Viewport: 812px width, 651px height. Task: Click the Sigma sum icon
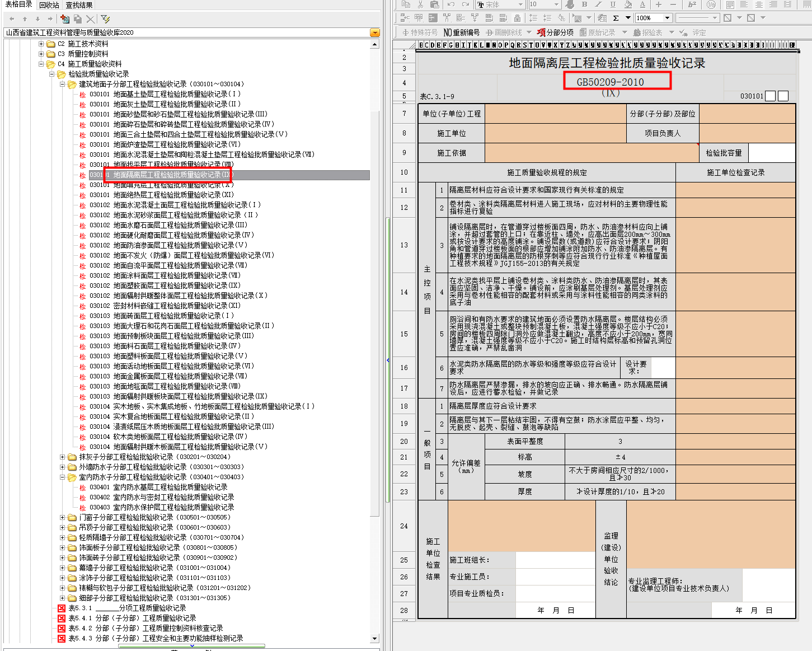coord(616,18)
